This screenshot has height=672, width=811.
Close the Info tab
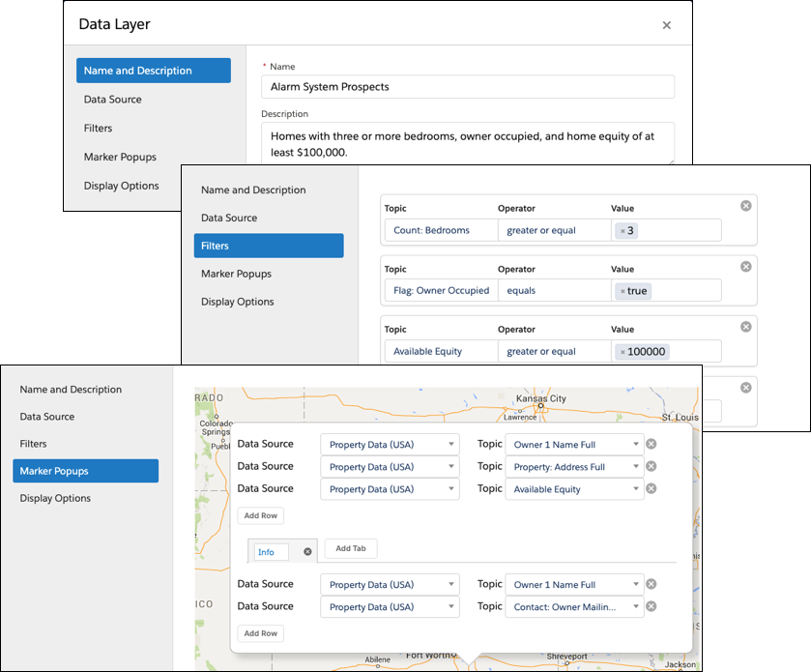pos(307,551)
